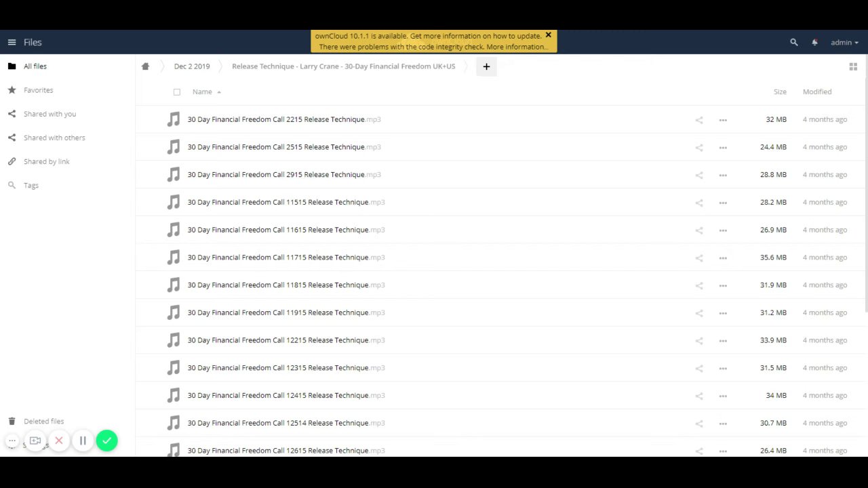Viewport: 868px width, 488px height.
Task: Open the notifications bell
Action: 814,42
